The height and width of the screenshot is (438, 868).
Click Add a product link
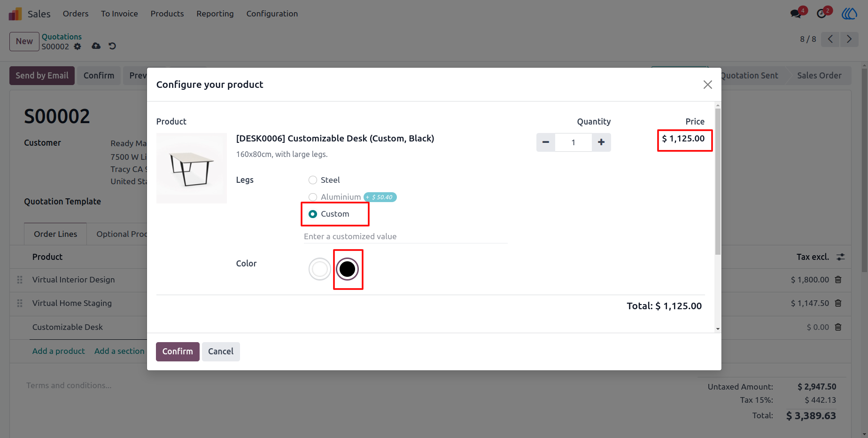(59, 351)
